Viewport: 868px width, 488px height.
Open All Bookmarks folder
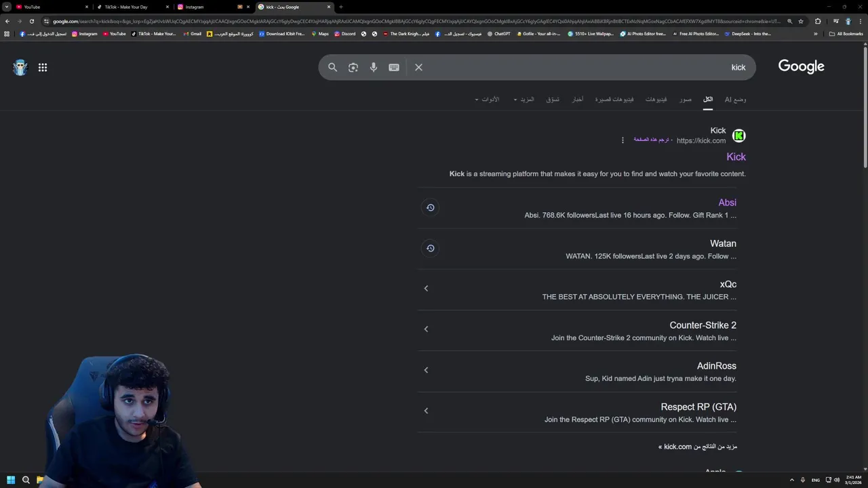(x=846, y=34)
